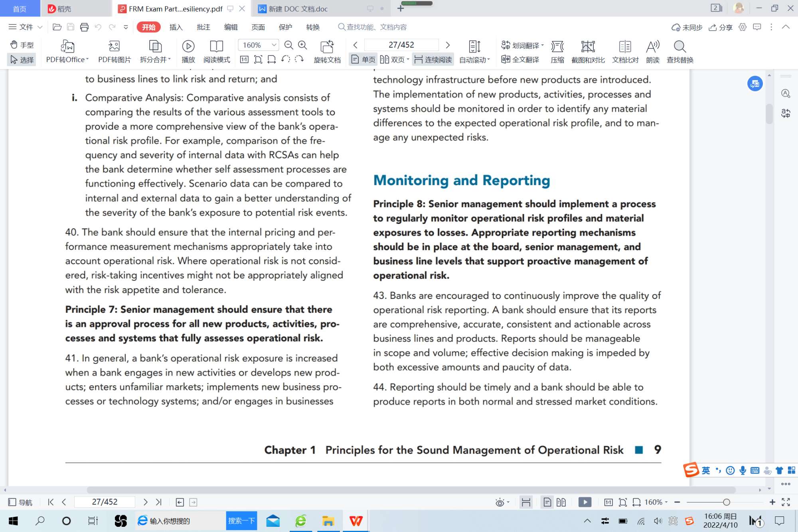Switch to 单页 single page view

(x=363, y=59)
